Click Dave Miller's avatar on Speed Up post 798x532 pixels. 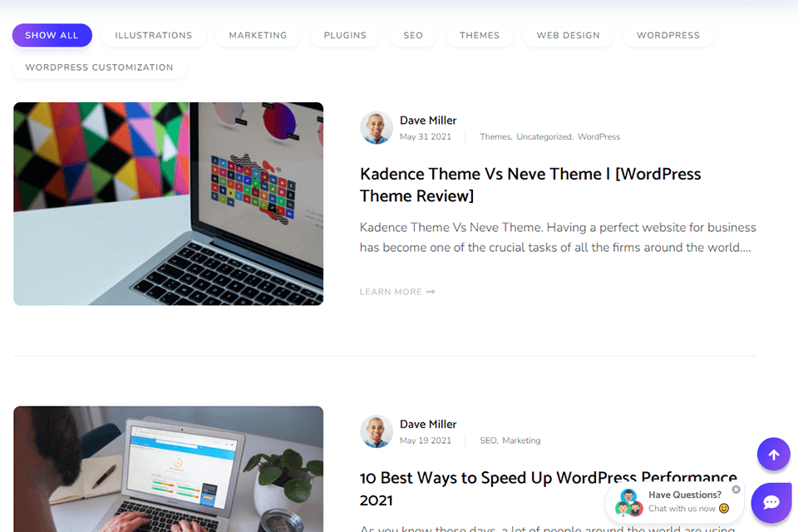click(377, 431)
